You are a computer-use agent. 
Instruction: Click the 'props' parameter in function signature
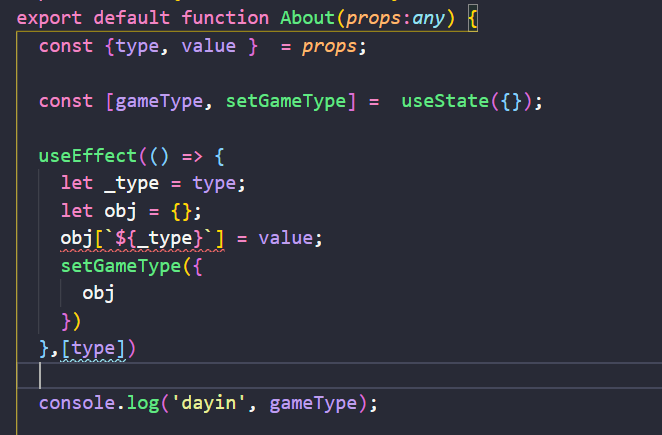click(373, 19)
